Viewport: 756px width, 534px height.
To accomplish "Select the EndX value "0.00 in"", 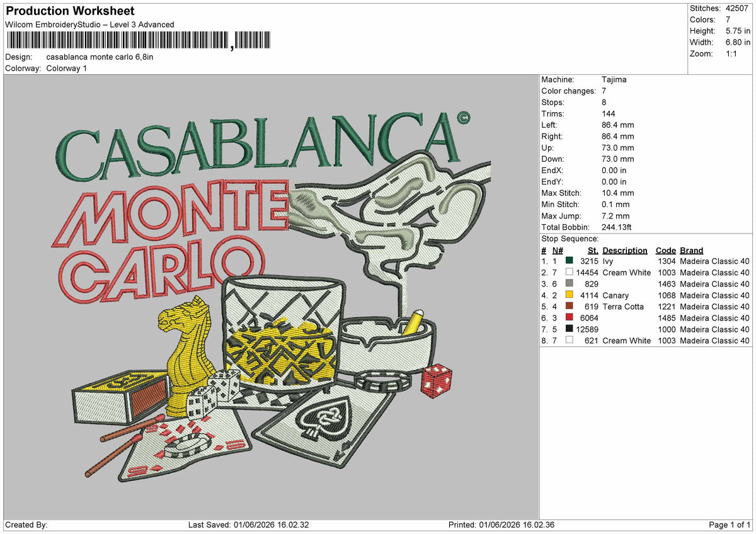I will [614, 170].
